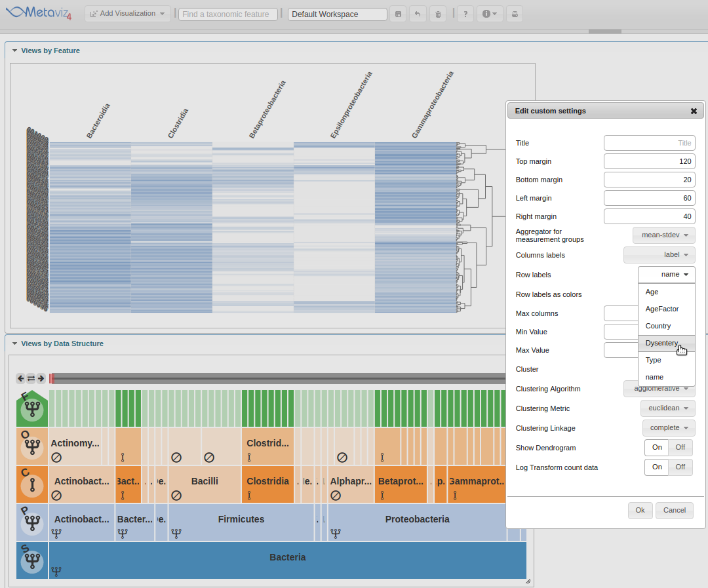Image resolution: width=708 pixels, height=588 pixels.
Task: Open the info dropdown in the toolbar
Action: (490, 14)
